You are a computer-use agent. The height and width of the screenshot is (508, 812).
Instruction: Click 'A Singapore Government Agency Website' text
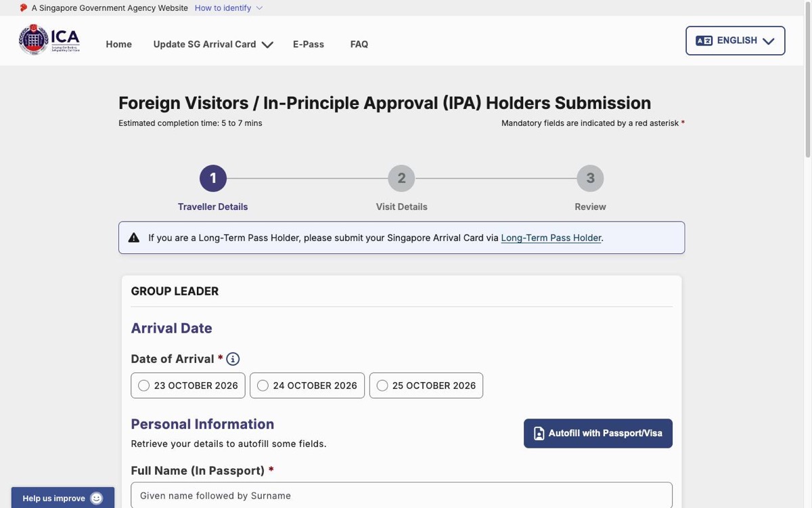[110, 8]
